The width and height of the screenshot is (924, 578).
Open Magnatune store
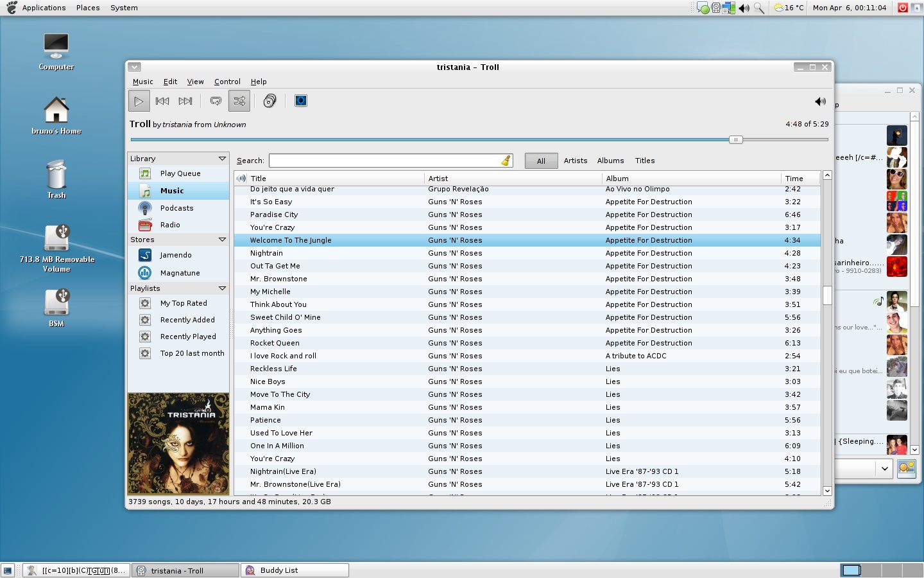178,273
